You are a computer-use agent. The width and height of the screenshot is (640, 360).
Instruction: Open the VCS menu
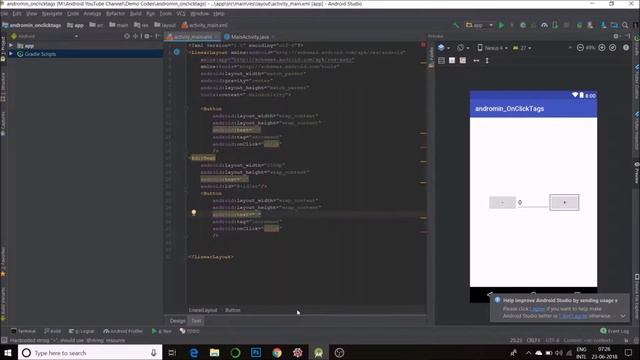[181, 13]
